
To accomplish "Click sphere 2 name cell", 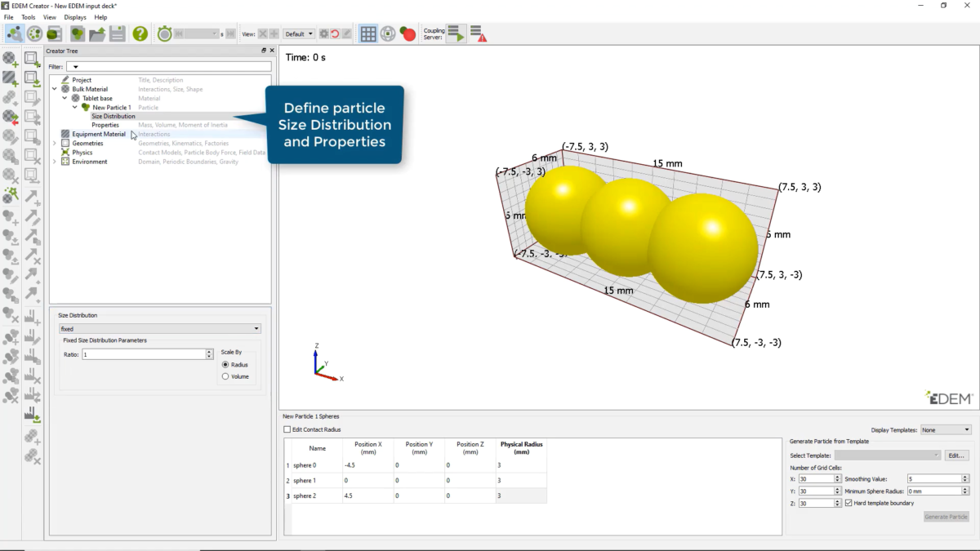I will point(317,495).
